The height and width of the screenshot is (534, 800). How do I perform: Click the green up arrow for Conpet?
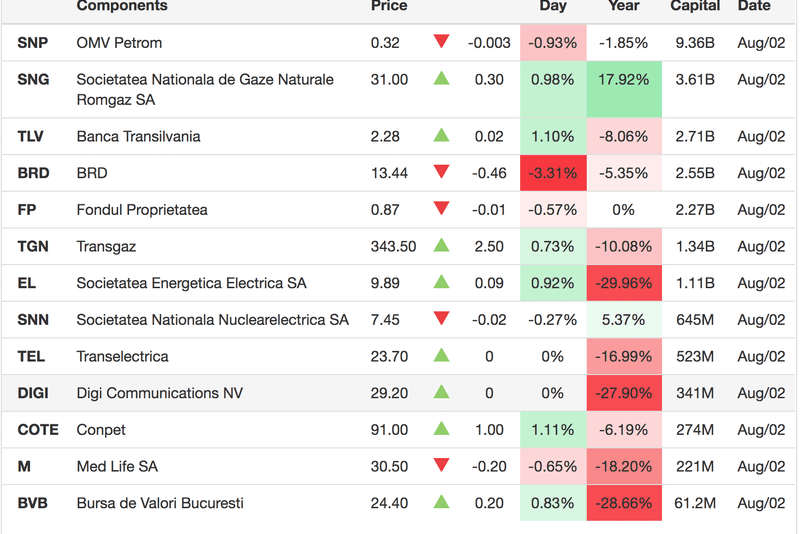pyautogui.click(x=441, y=430)
